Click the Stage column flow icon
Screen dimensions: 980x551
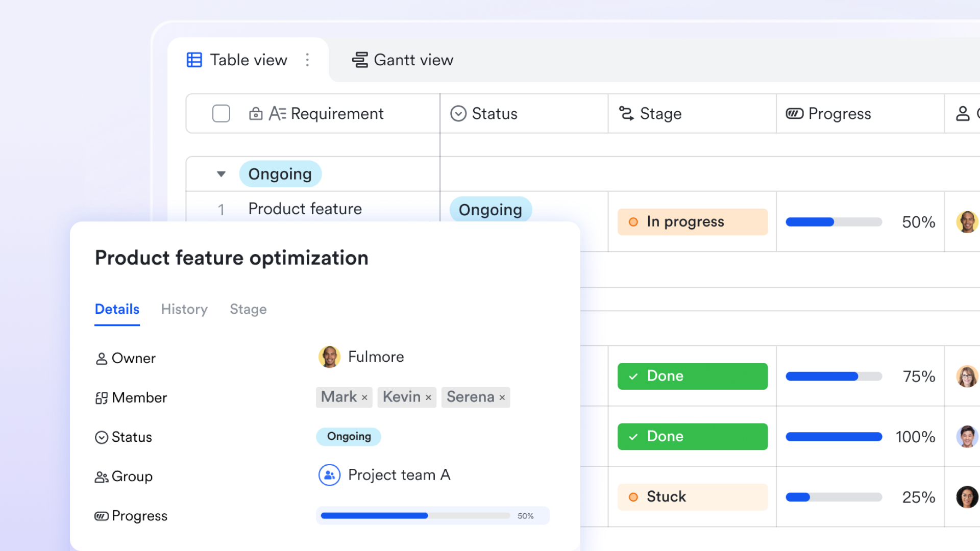[626, 113]
